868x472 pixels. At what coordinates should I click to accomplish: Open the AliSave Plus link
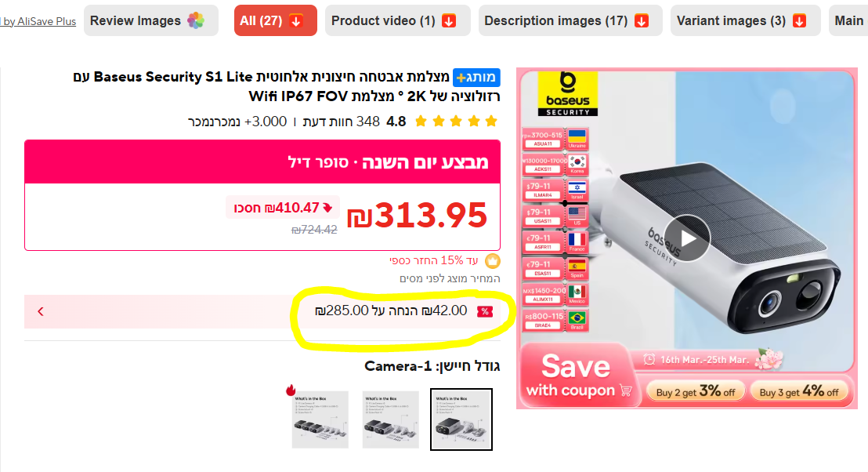tap(38, 22)
